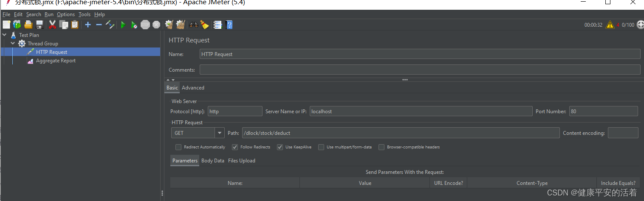Image resolution: width=644 pixels, height=201 pixels.
Task: Open the Tools menu
Action: point(85,14)
